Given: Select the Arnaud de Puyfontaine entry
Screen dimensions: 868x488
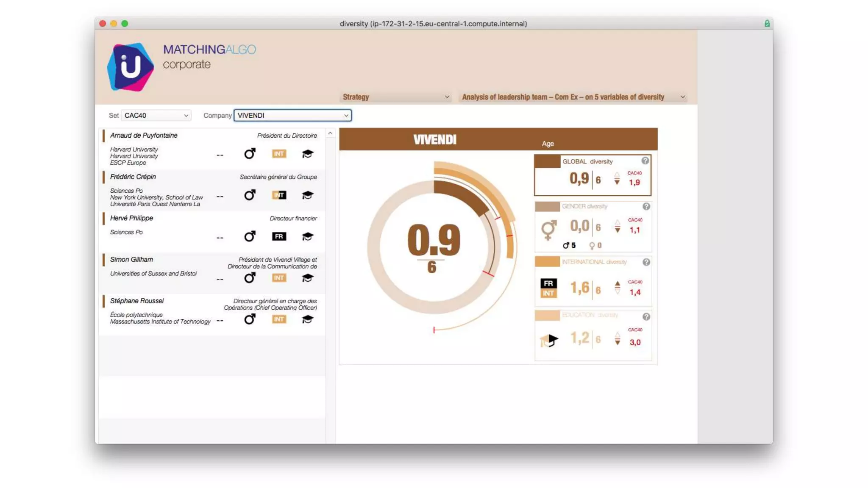Looking at the screenshot, I should pos(144,136).
